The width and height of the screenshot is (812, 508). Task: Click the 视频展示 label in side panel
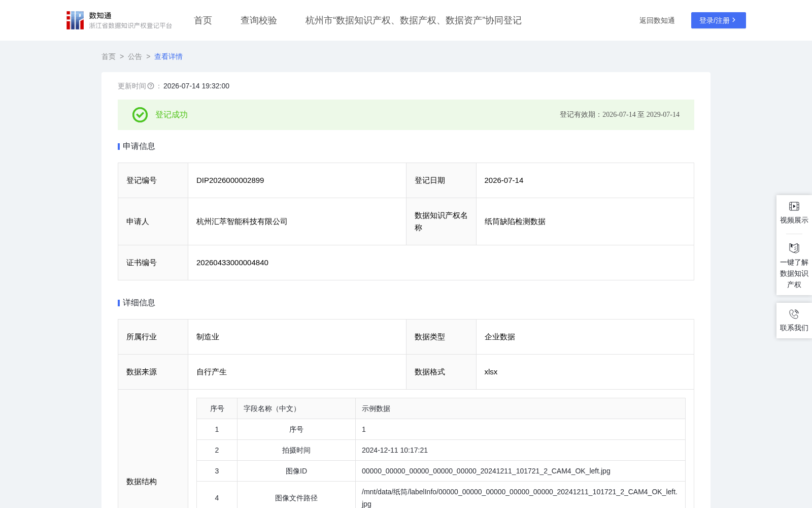click(794, 220)
